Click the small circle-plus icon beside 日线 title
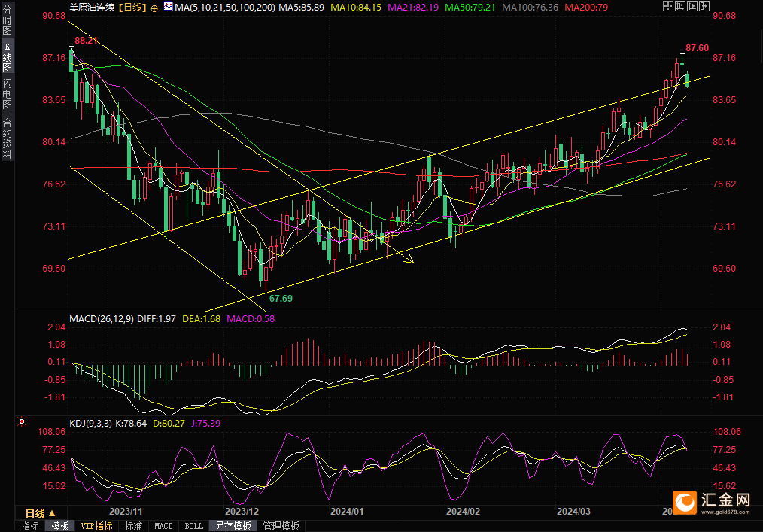The width and height of the screenshot is (763, 532). coord(154,8)
